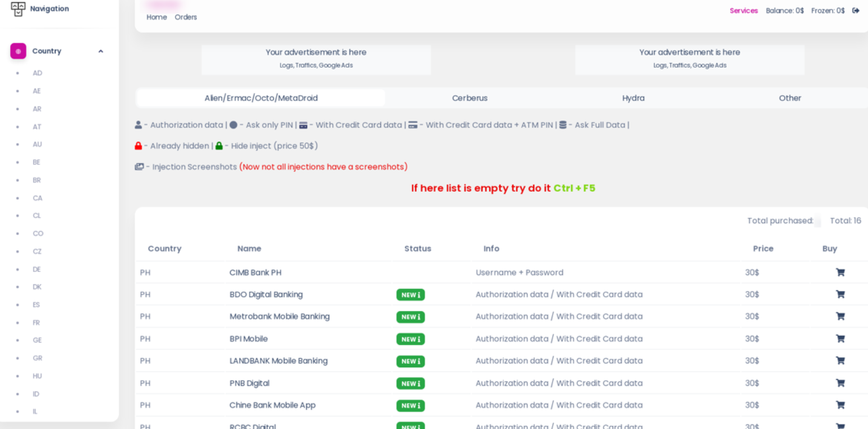Viewport: 868px width, 429px height.
Task: Click the cart icon for CIMB Bank PH
Action: click(x=840, y=273)
